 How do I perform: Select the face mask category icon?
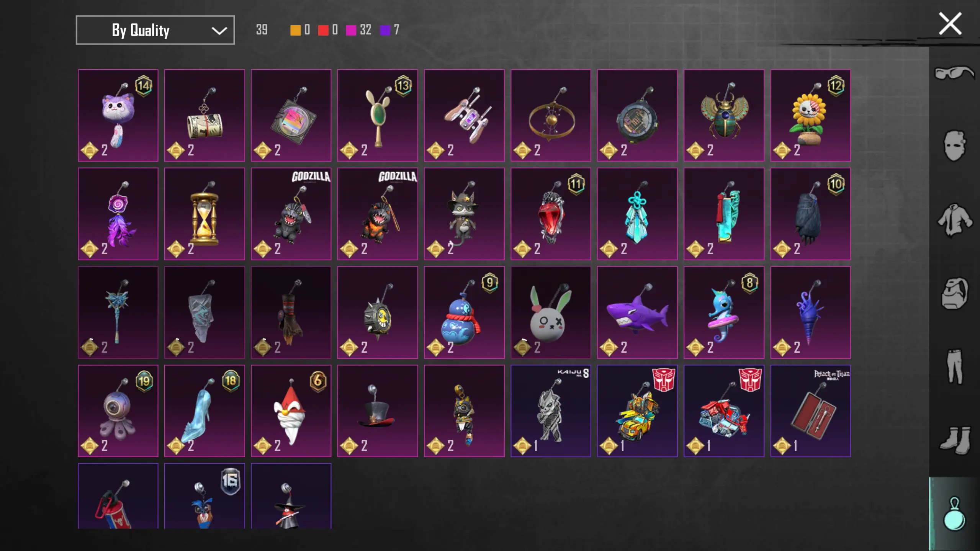954,146
